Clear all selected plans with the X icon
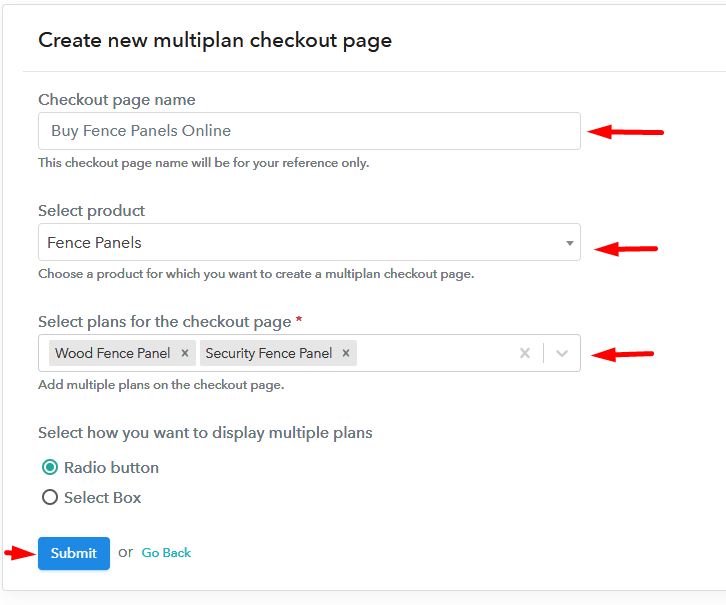Image resolution: width=726 pixels, height=605 pixels. [525, 353]
